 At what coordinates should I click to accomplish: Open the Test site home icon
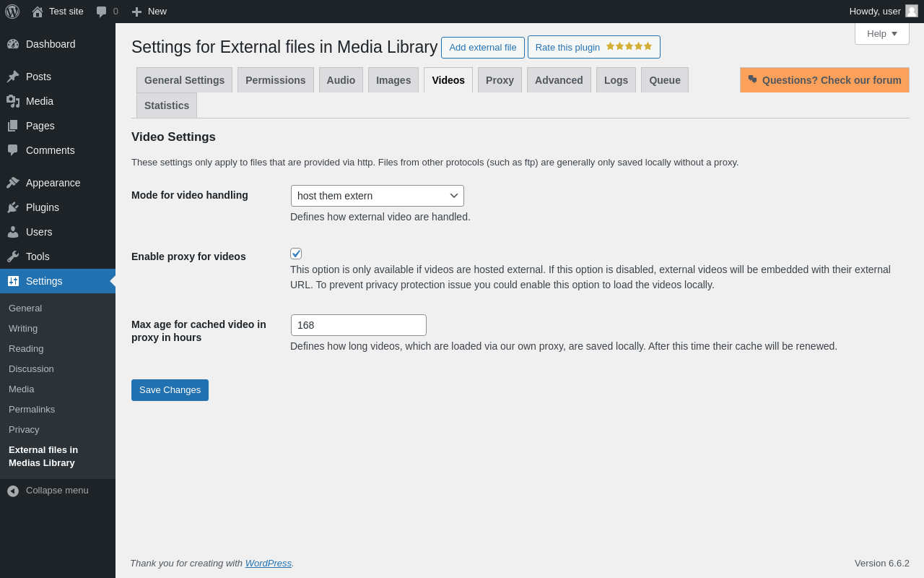click(38, 12)
